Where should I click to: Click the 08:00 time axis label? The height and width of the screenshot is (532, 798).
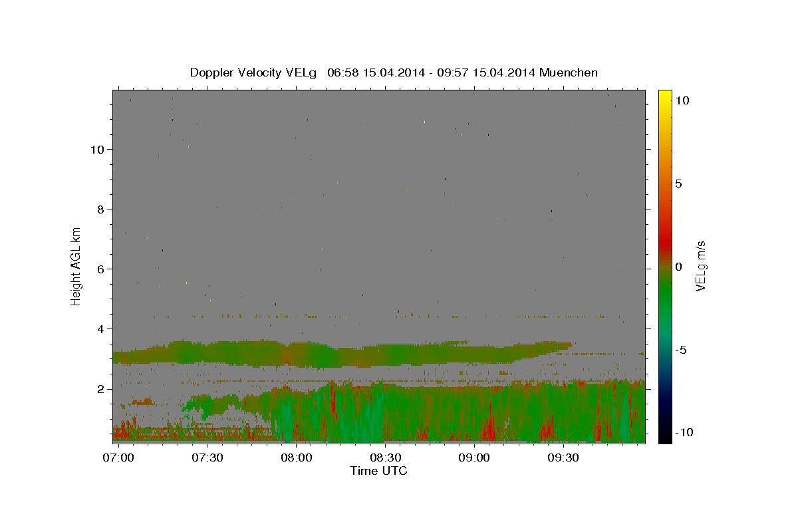(297, 458)
